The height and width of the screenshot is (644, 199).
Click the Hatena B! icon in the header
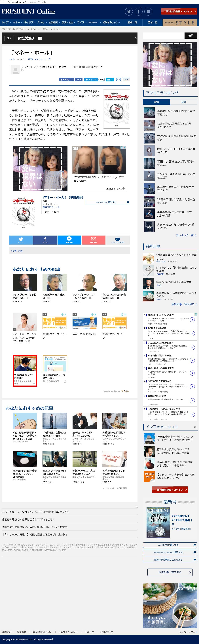coord(148,12)
